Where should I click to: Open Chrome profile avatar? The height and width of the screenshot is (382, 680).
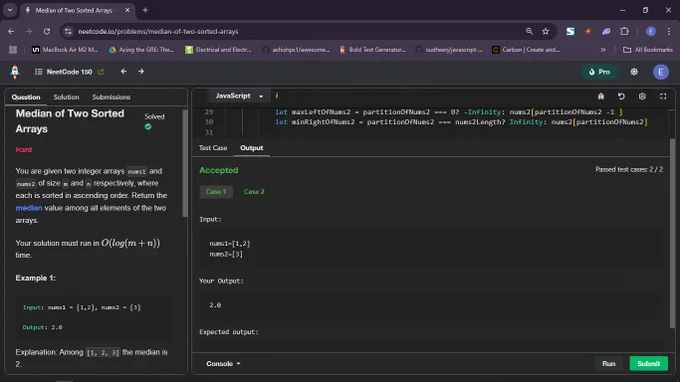coord(651,31)
